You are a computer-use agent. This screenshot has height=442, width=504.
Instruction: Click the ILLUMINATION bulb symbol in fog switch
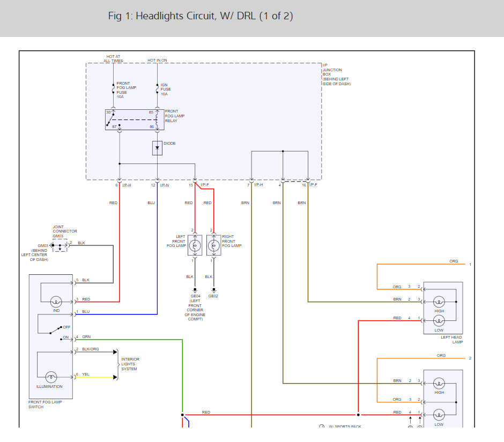(51, 377)
